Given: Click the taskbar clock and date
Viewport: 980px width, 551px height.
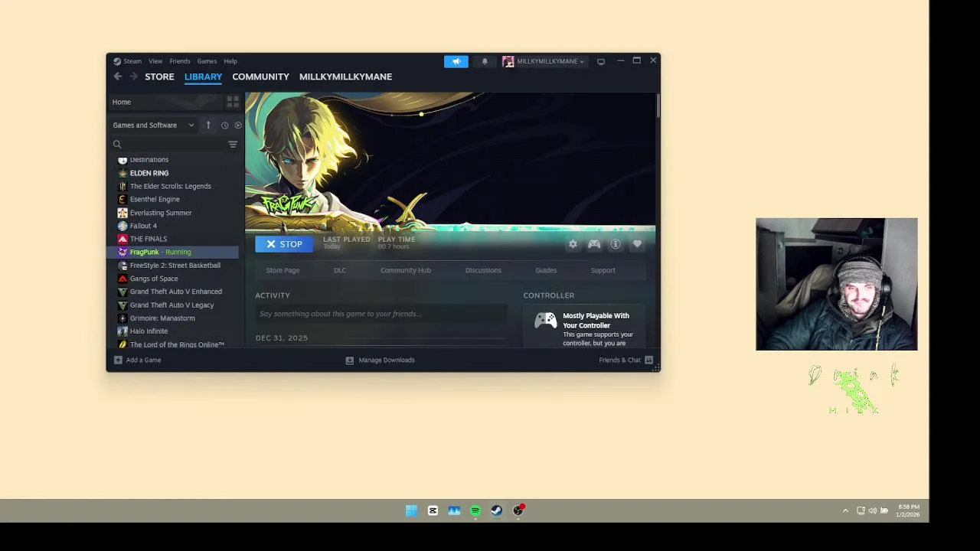Looking at the screenshot, I should [x=908, y=510].
